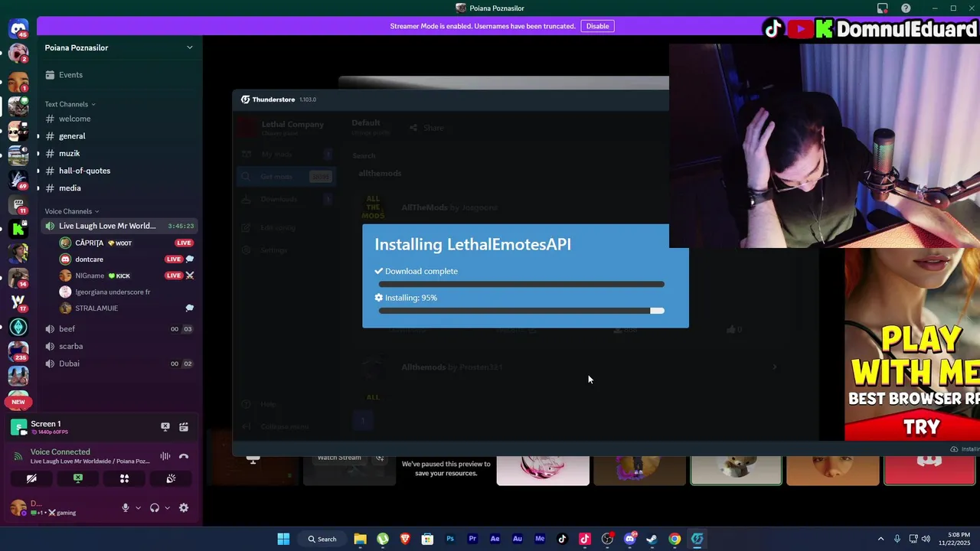
Task: Open headphone output options arrow
Action: [x=167, y=507]
